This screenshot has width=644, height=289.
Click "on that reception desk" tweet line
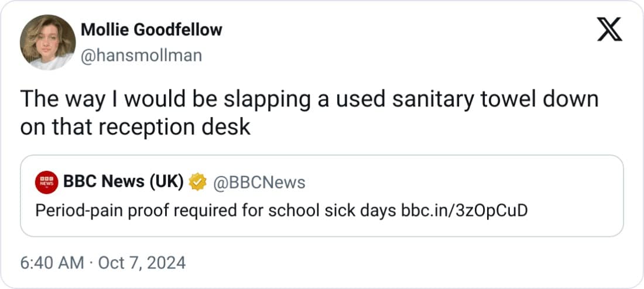tap(135, 126)
